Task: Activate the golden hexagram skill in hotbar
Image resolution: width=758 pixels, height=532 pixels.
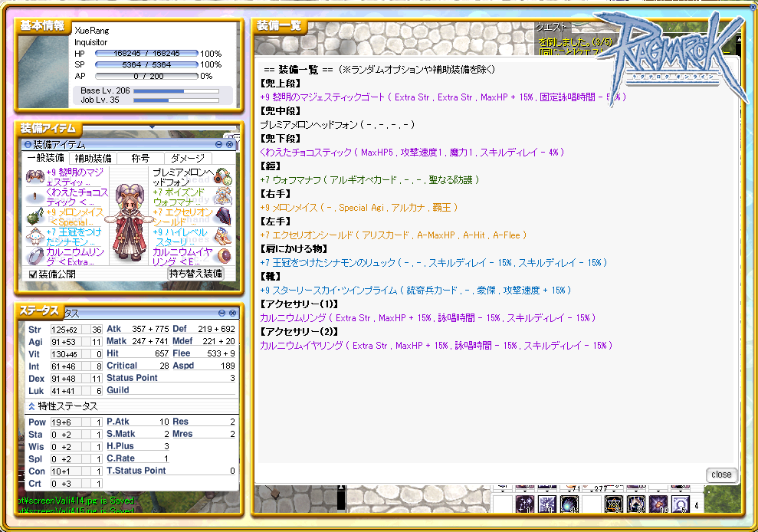Action: pos(613,504)
